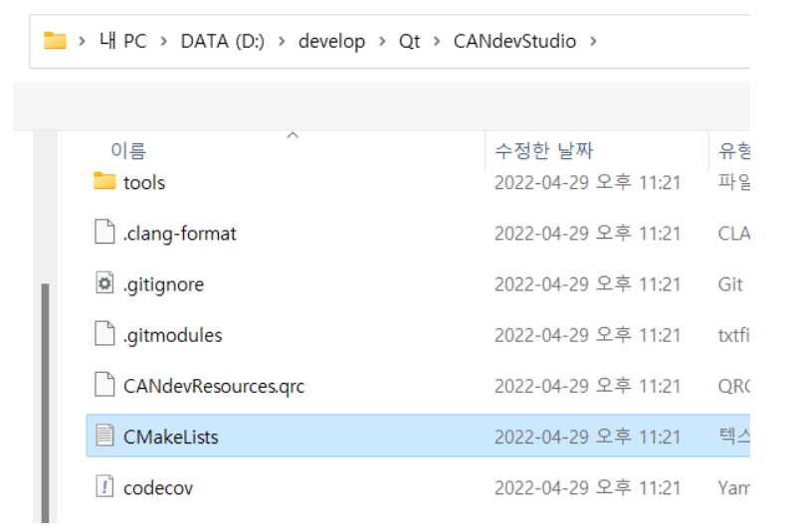791x532 pixels.
Task: Click the folder icon in address bar
Action: (x=55, y=41)
